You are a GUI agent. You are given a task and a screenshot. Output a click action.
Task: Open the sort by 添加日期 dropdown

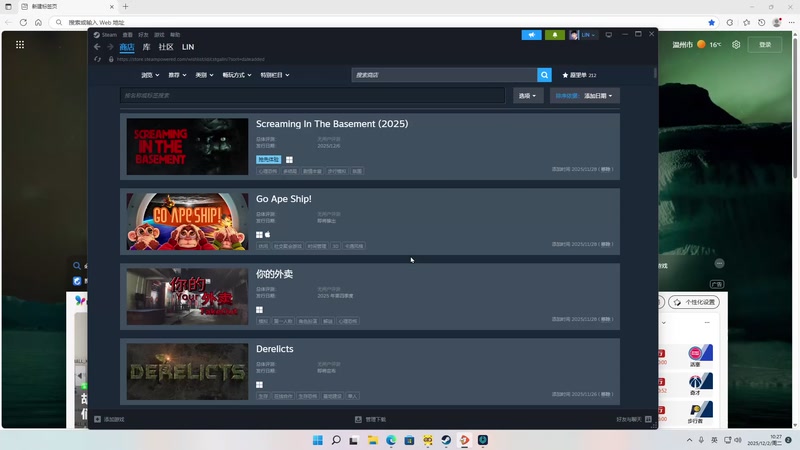point(585,95)
